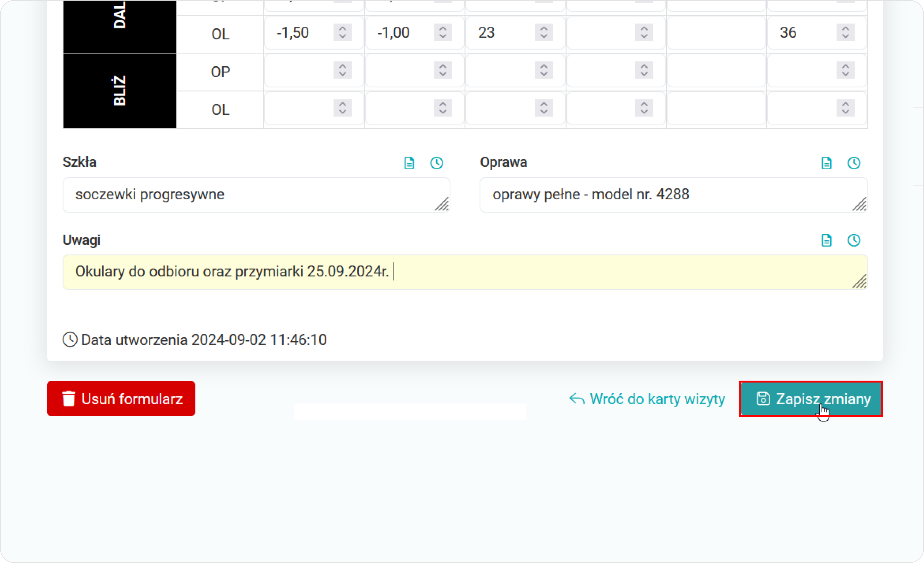Click the BLIŻ row header cell
Image resolution: width=924 pixels, height=563 pixels.
[x=119, y=91]
